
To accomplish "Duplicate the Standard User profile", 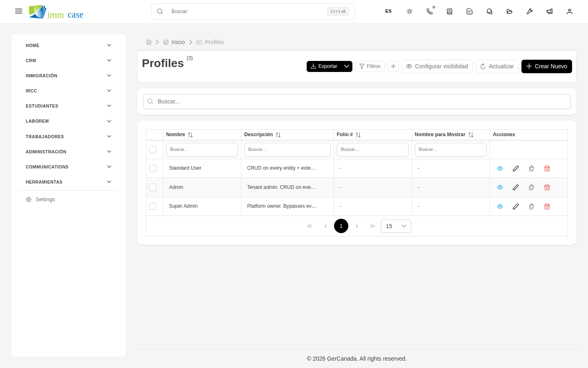I will click(531, 168).
